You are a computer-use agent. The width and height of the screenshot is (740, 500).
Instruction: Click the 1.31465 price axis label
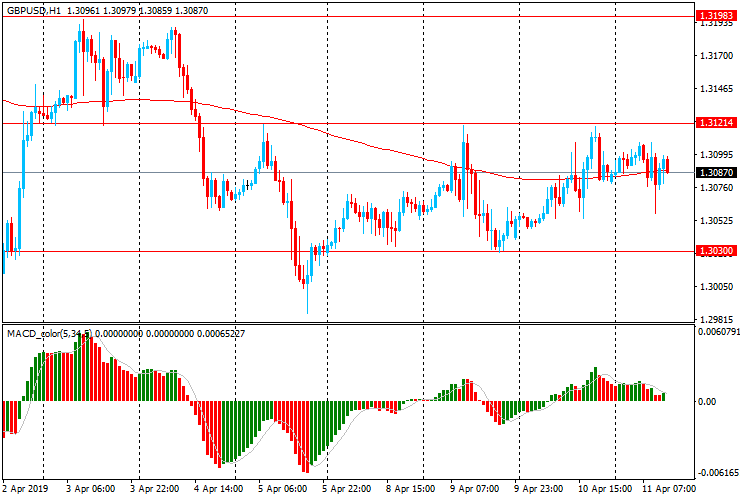716,89
